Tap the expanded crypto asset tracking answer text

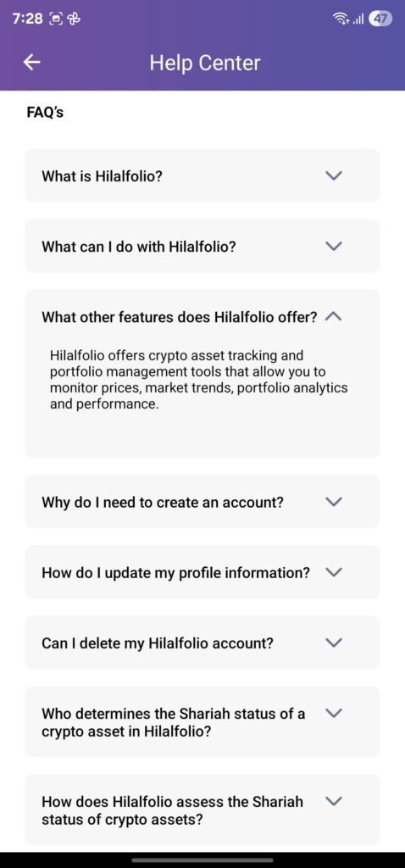(198, 379)
